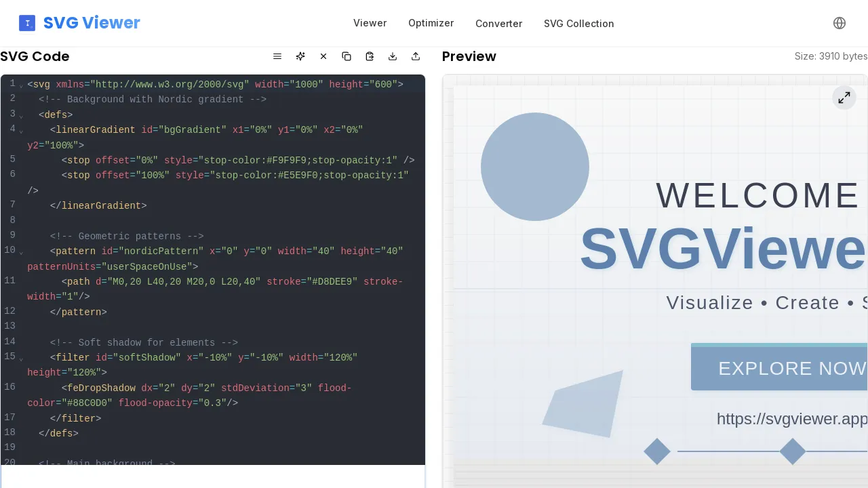The height and width of the screenshot is (488, 868).
Task: Copy the SVG code via the copy icon
Action: click(347, 56)
